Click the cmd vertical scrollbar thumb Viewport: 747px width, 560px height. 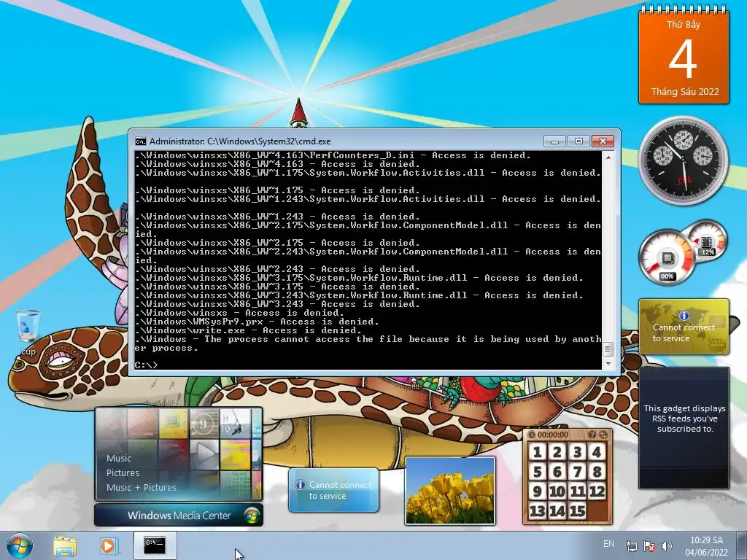click(608, 349)
